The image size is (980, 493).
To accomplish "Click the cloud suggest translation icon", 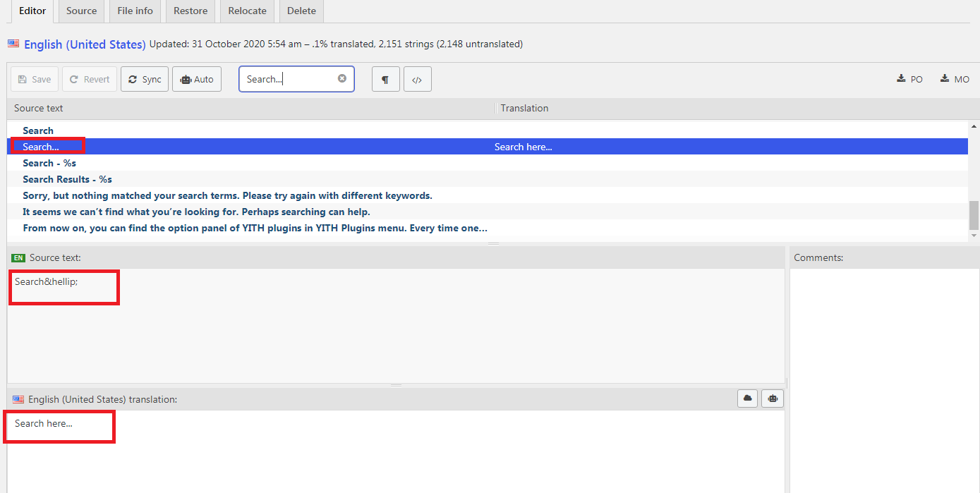I will (748, 398).
